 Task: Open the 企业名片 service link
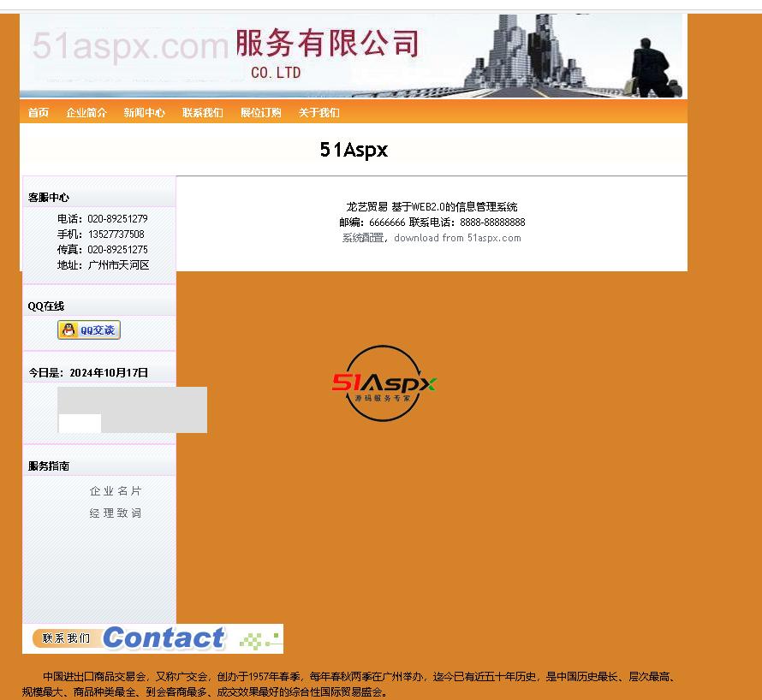click(x=116, y=491)
